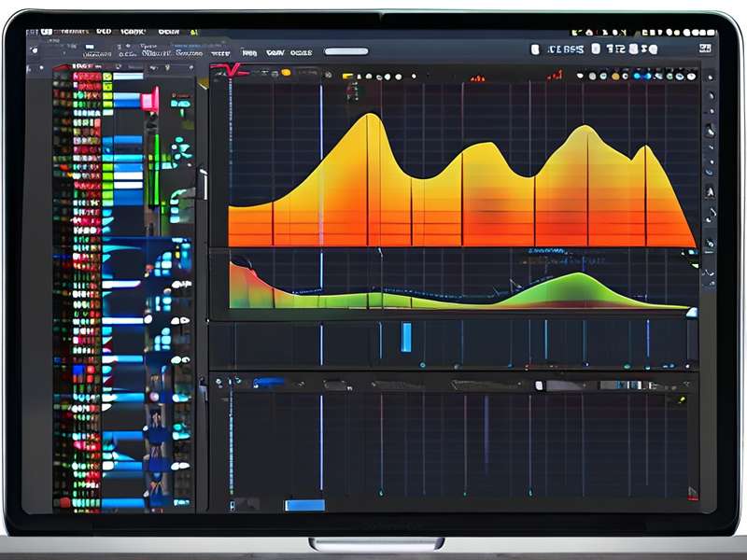Select the yellow folder icon in chart toolbar

click(347, 77)
